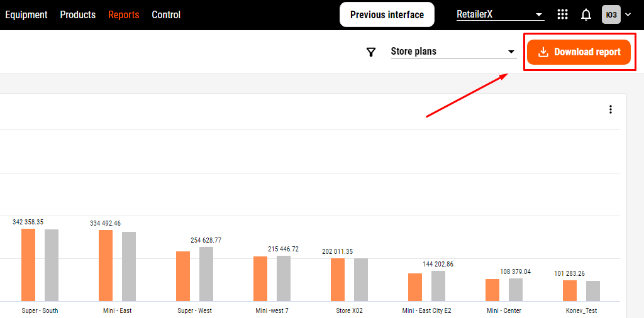
Task: Click the Konev_Test axis label
Action: coord(581,310)
